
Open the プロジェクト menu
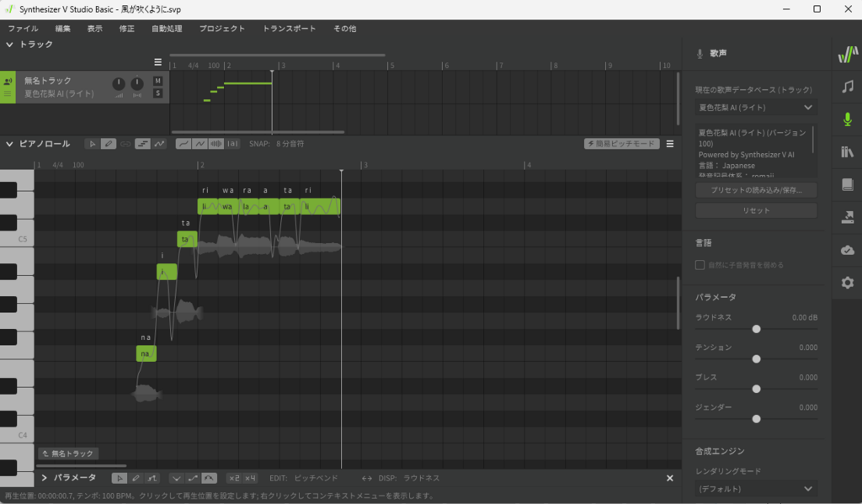tap(221, 29)
